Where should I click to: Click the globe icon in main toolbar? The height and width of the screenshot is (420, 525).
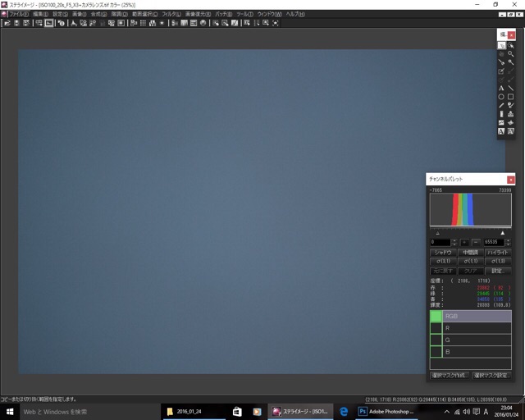point(203,23)
